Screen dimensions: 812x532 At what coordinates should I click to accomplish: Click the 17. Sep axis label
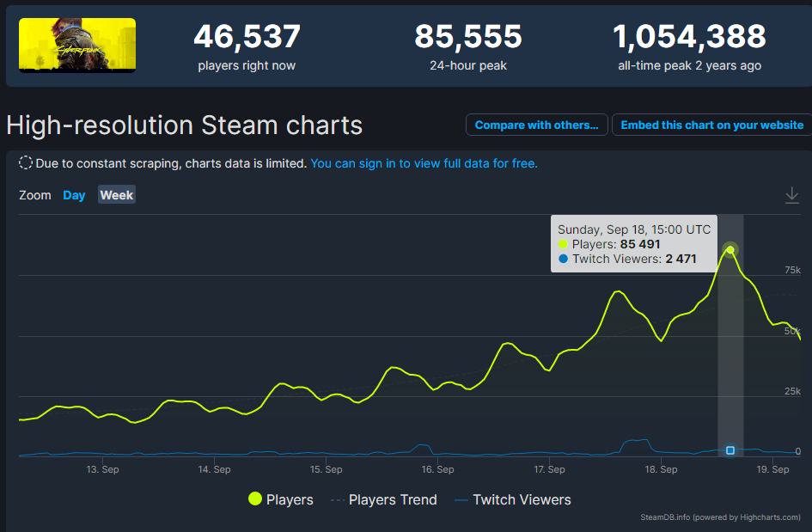coord(549,469)
